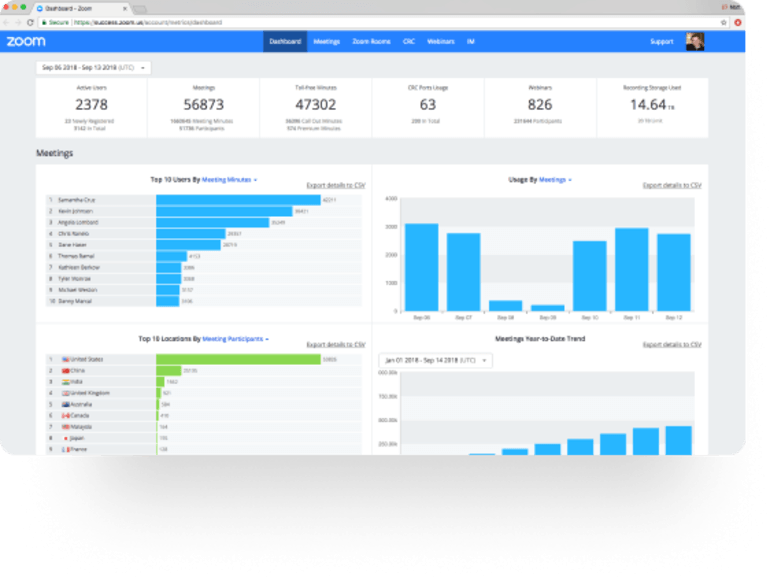Click the CRC Ports Usage 63 value
The width and height of the screenshot is (770, 577).
pos(427,105)
